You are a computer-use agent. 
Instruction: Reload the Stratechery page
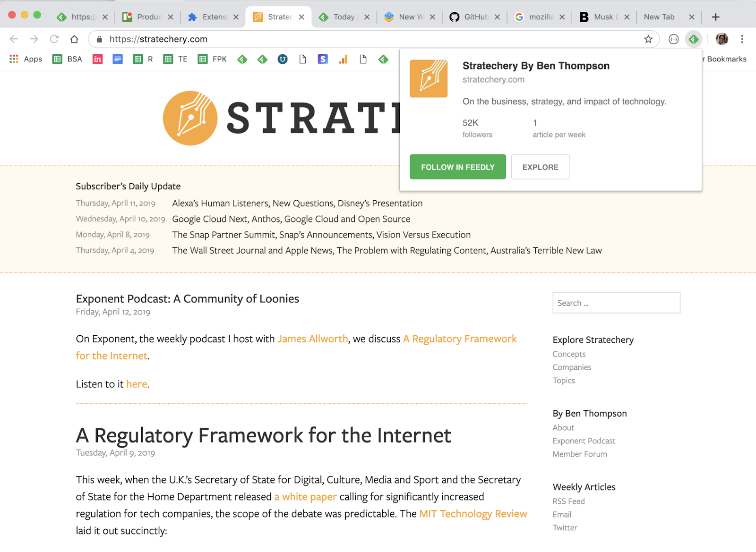54,39
